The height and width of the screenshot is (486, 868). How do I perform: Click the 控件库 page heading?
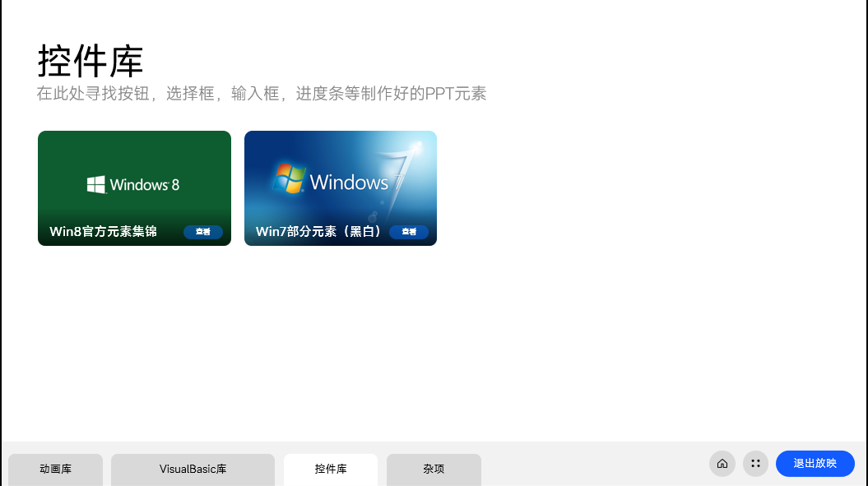(91, 62)
